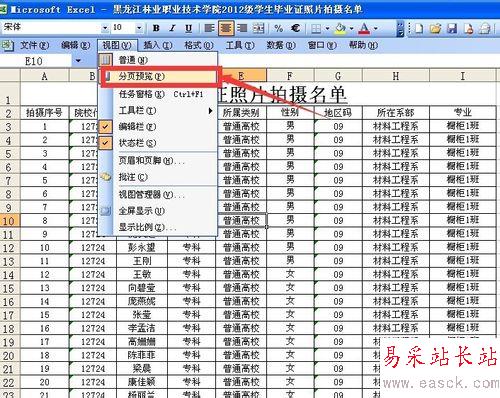
Task: Click the Font Color letter A
Action: 364,29
